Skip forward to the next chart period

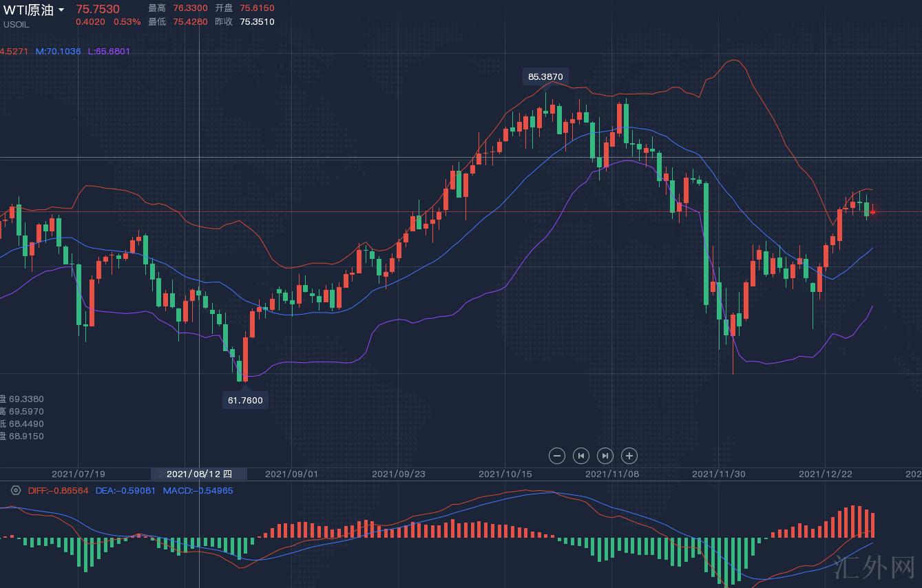[x=605, y=455]
